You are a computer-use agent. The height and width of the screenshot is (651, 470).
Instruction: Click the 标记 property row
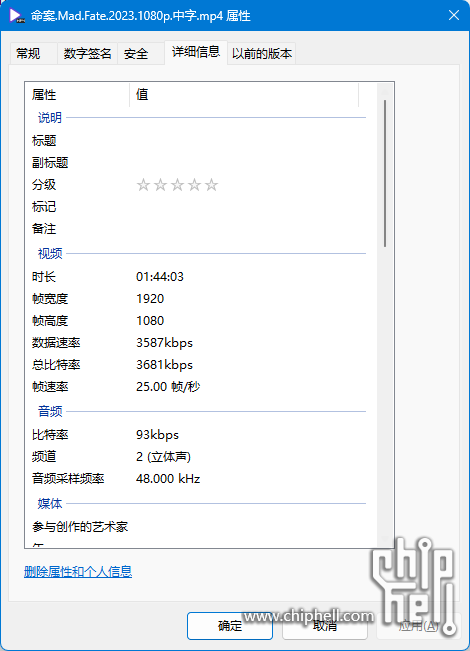click(x=201, y=207)
